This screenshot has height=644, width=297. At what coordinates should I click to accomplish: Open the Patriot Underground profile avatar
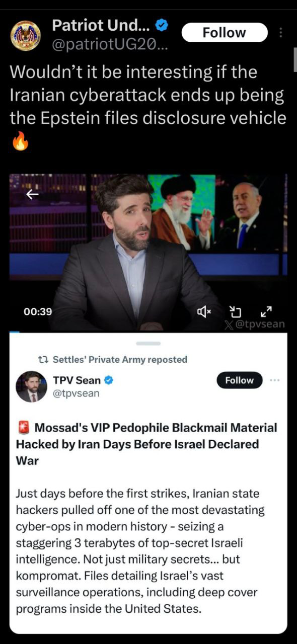click(x=25, y=36)
